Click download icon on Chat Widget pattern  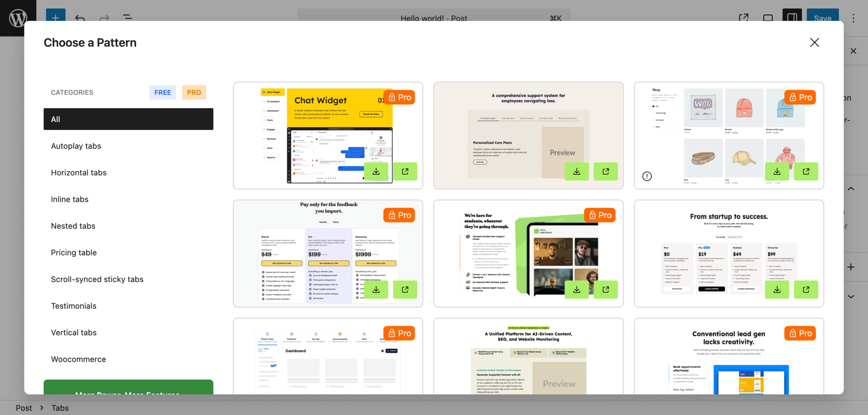(376, 171)
